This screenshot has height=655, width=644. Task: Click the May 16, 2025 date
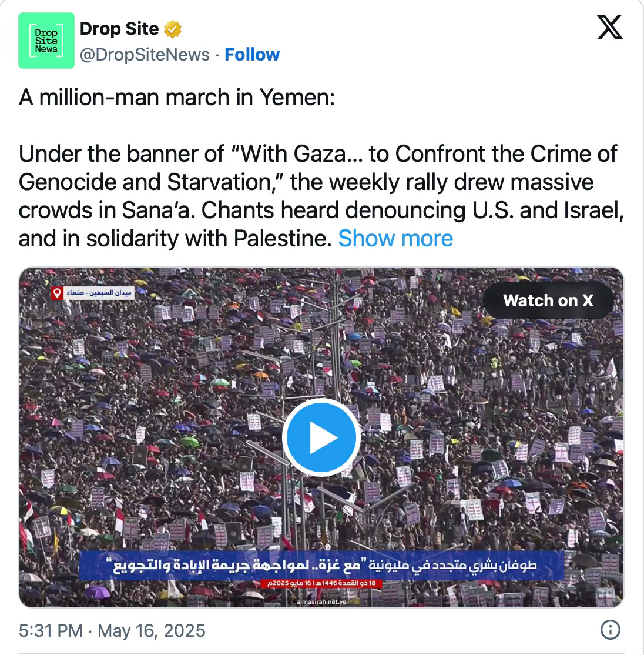152,630
